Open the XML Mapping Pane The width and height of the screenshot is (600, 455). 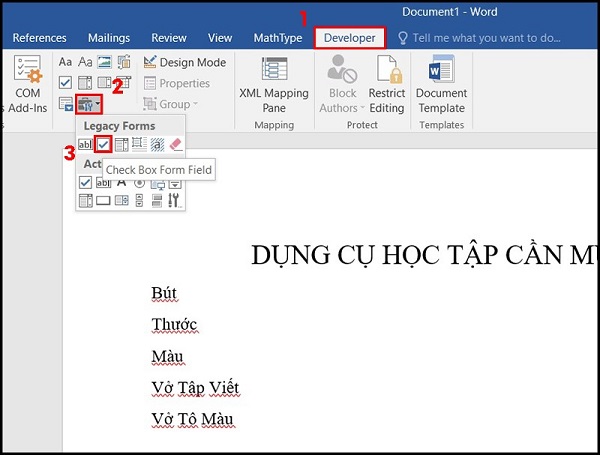click(275, 86)
